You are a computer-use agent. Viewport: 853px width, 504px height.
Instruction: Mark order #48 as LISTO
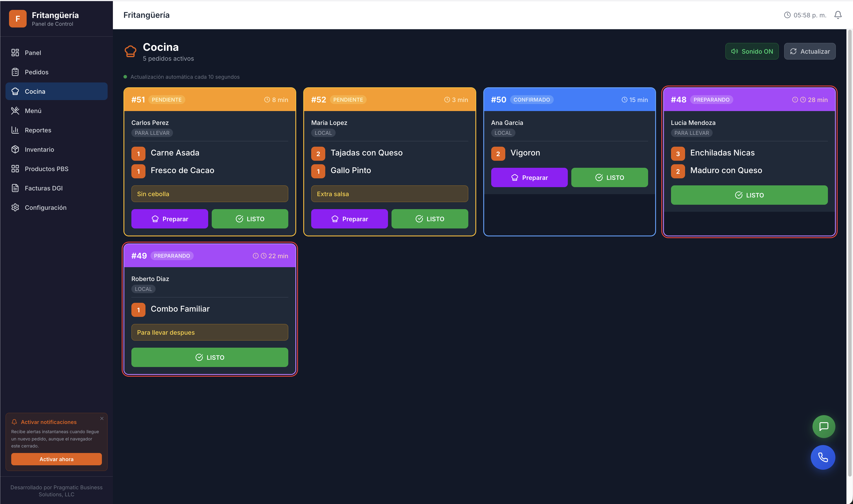pos(749,195)
